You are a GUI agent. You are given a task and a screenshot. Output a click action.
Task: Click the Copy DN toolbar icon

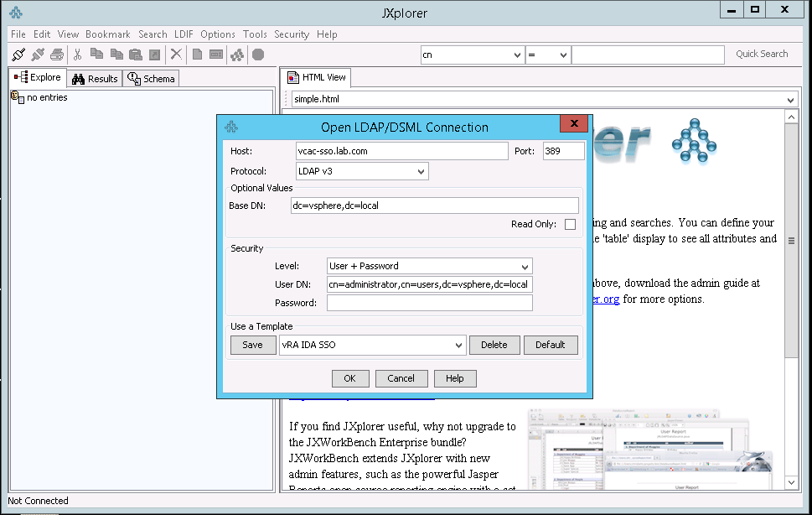116,54
